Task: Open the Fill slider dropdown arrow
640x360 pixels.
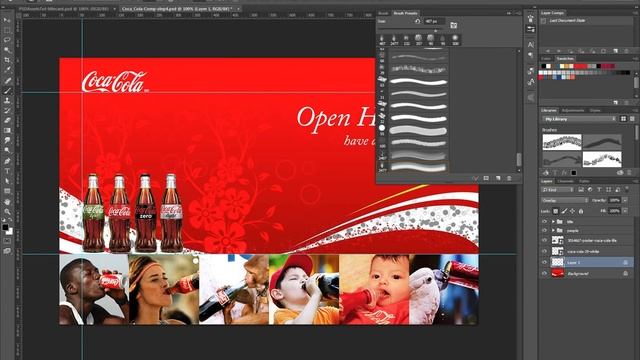Action: pos(625,211)
